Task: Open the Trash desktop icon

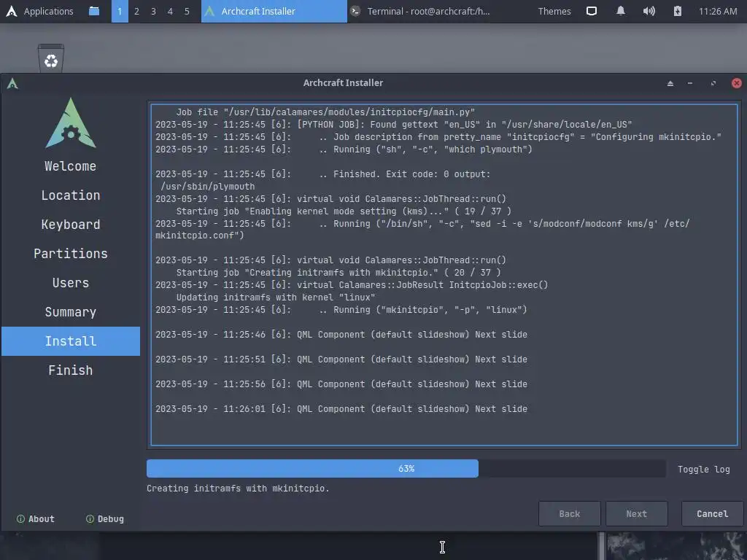Action: 51,58
